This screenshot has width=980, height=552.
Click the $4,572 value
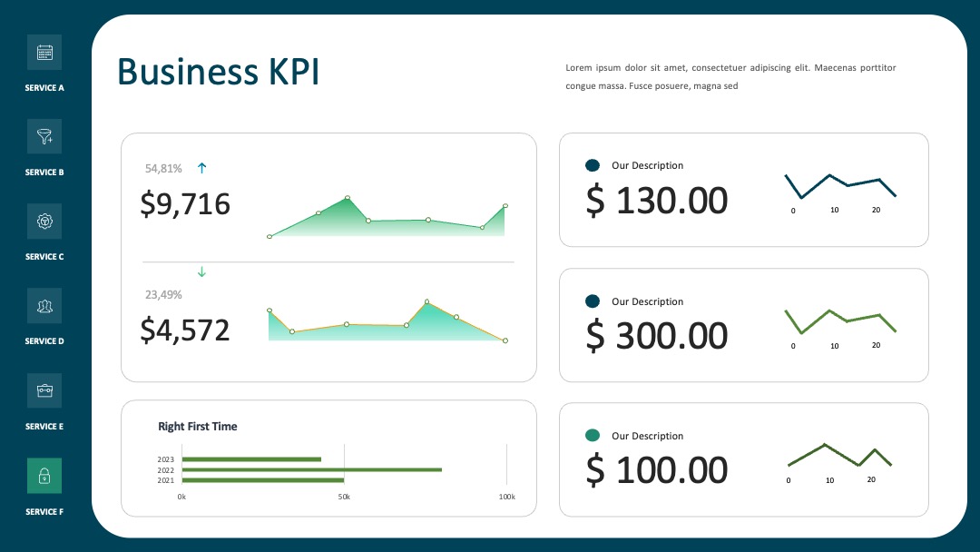[185, 330]
